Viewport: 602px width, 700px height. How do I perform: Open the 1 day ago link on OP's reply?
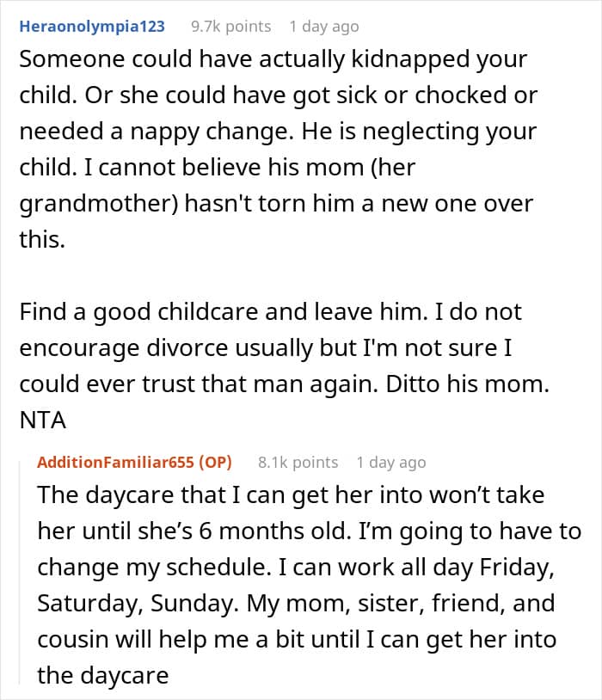(x=390, y=463)
